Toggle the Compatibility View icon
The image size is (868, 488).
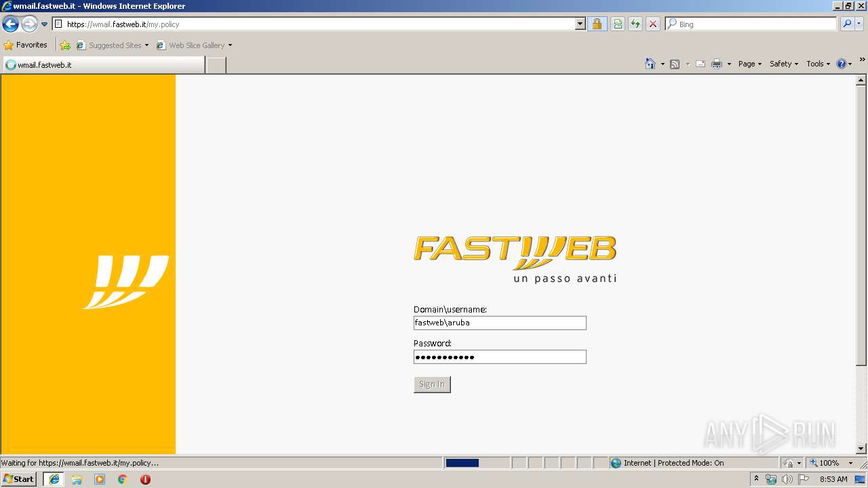[618, 24]
